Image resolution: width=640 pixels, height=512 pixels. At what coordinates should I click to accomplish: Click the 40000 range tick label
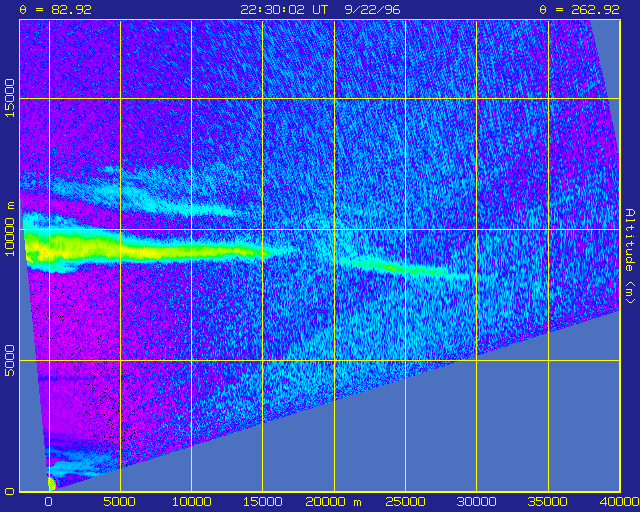click(619, 502)
